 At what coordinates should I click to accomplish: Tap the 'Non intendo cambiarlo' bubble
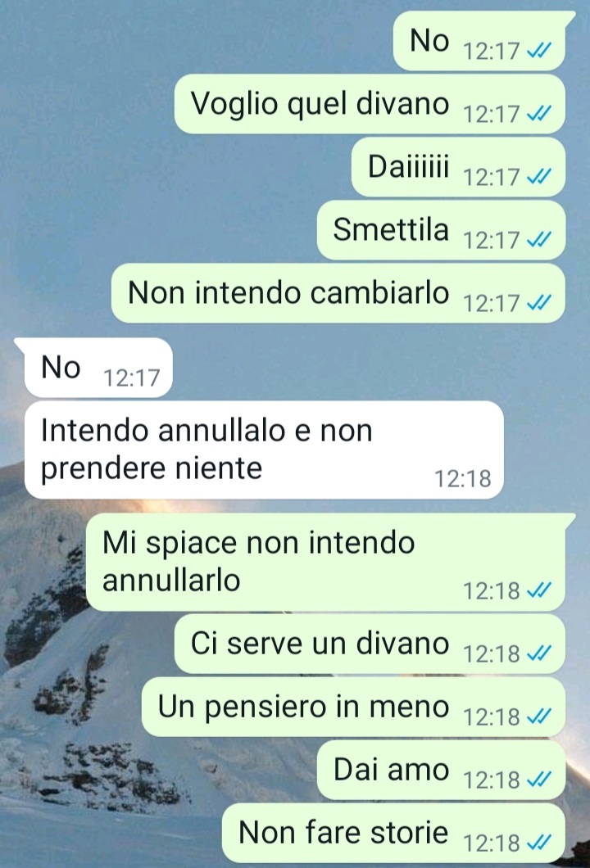pyautogui.click(x=338, y=293)
